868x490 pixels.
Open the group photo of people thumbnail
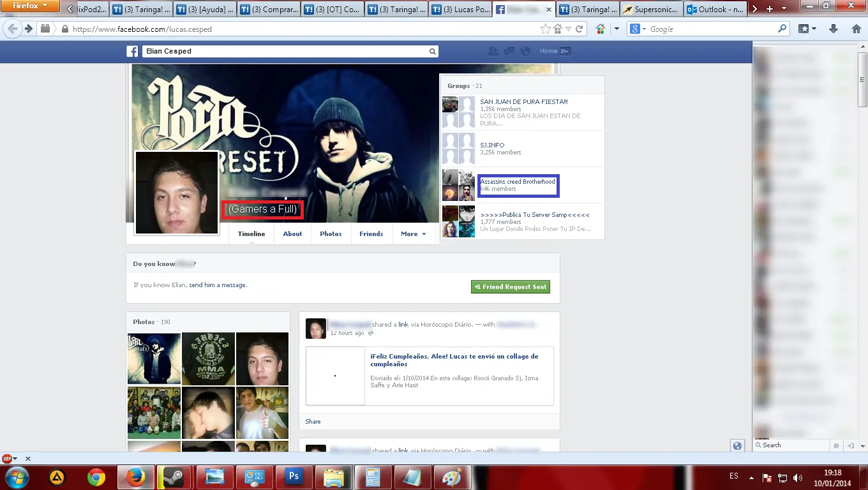pos(154,412)
